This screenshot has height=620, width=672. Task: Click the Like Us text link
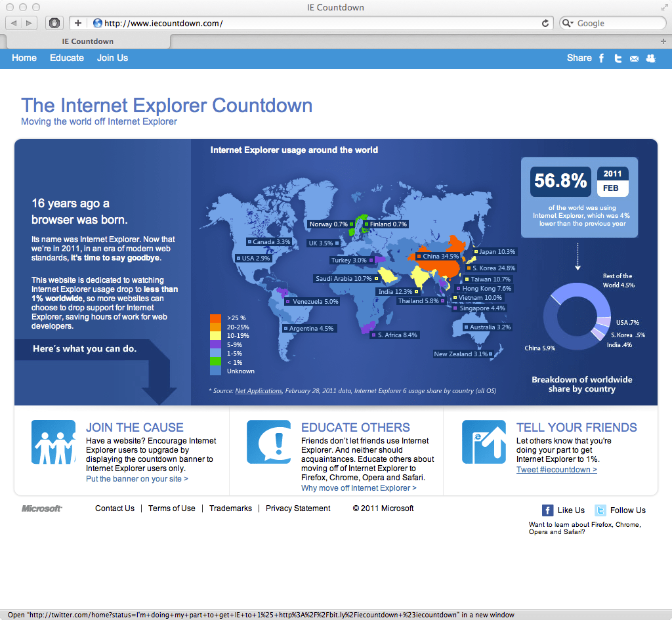tap(571, 510)
